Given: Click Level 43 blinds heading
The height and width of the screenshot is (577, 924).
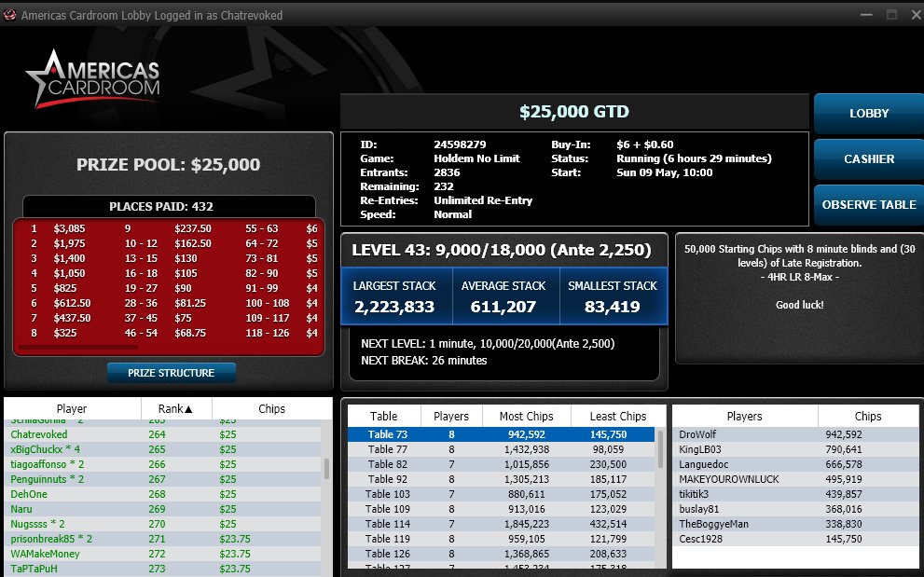Looking at the screenshot, I should click(502, 250).
